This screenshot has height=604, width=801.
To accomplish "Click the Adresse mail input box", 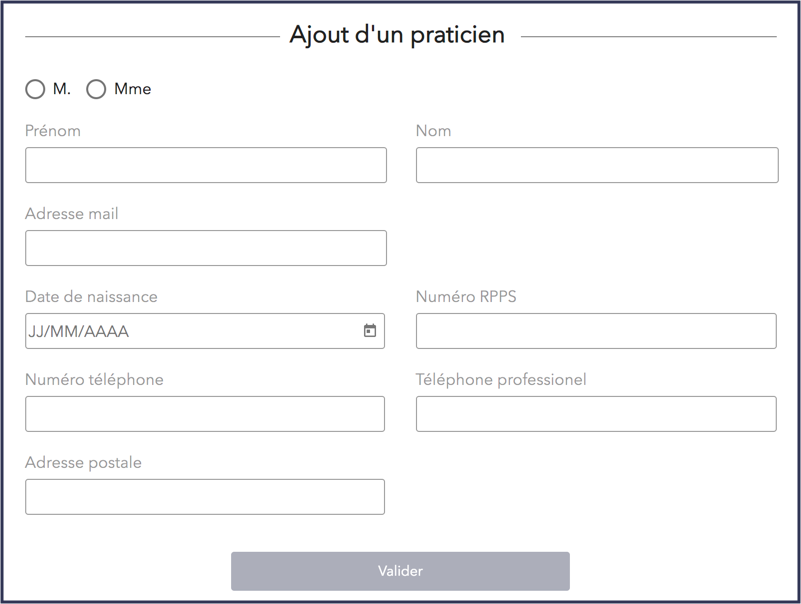I will click(x=206, y=248).
